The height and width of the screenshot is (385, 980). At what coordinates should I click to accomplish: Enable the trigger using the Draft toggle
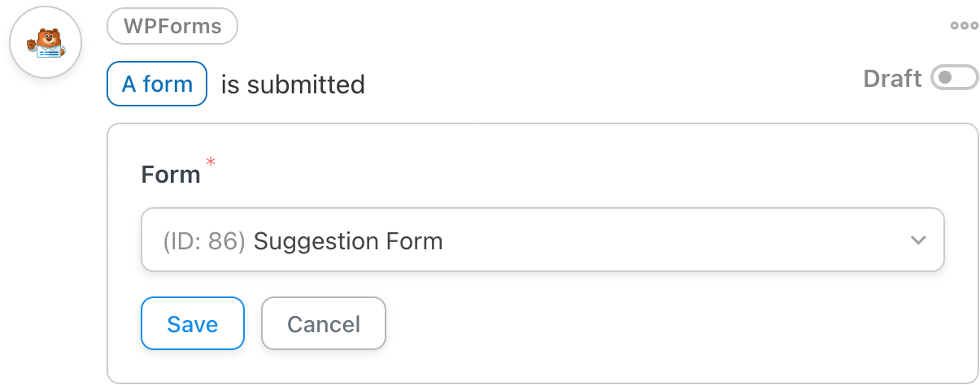(954, 79)
